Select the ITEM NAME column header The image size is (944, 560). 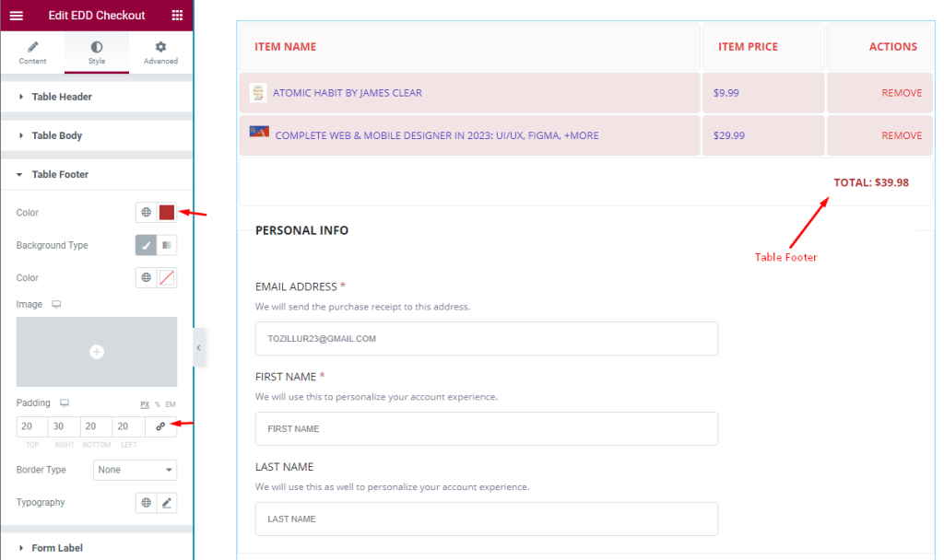coord(286,47)
